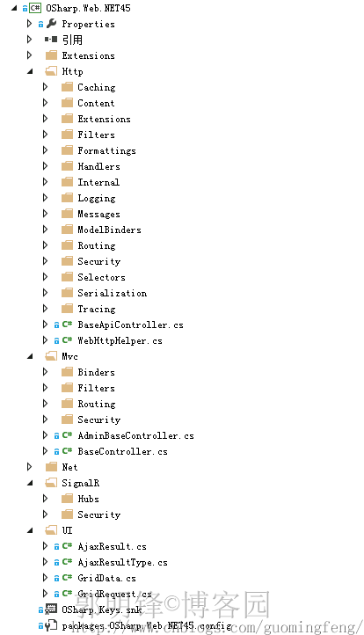Expand AdminBaseController.cs file node

(45, 435)
